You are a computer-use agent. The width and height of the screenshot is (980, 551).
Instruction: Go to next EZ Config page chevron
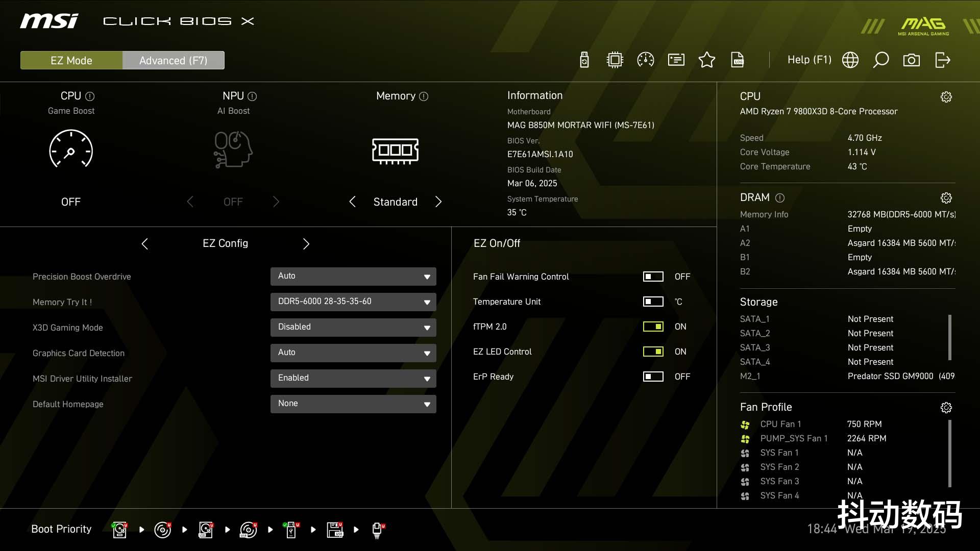306,244
